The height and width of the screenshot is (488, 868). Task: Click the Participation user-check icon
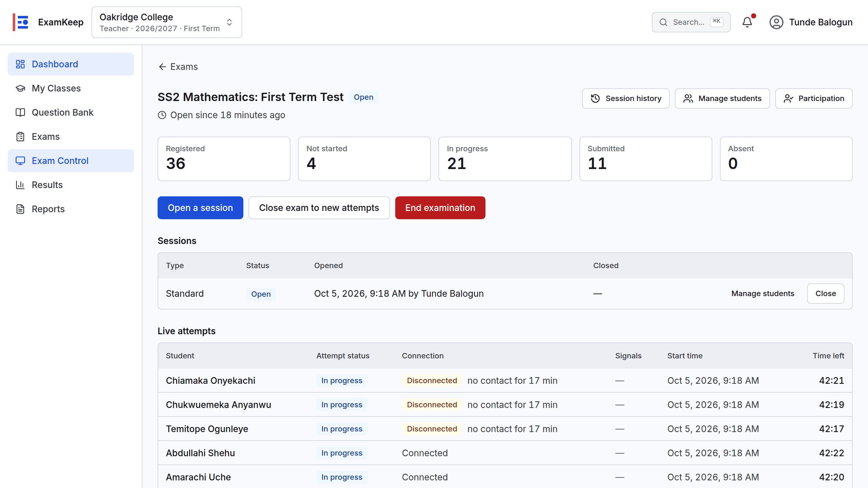click(x=788, y=98)
